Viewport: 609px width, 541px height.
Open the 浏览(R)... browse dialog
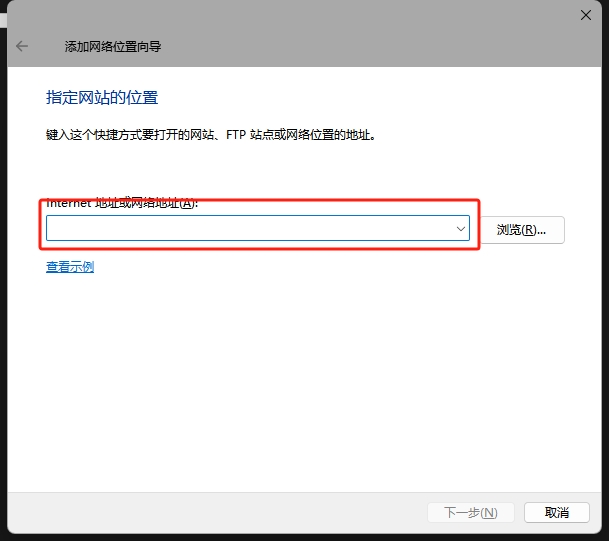[530, 230]
